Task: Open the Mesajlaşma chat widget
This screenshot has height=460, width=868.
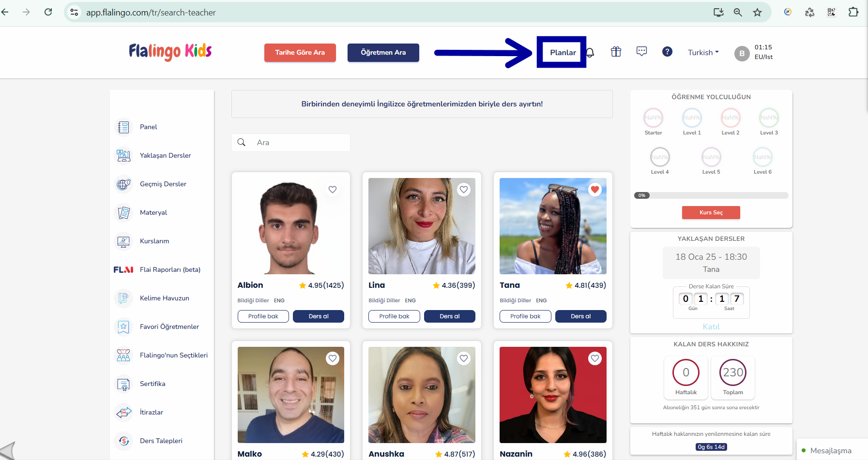Action: (831, 450)
